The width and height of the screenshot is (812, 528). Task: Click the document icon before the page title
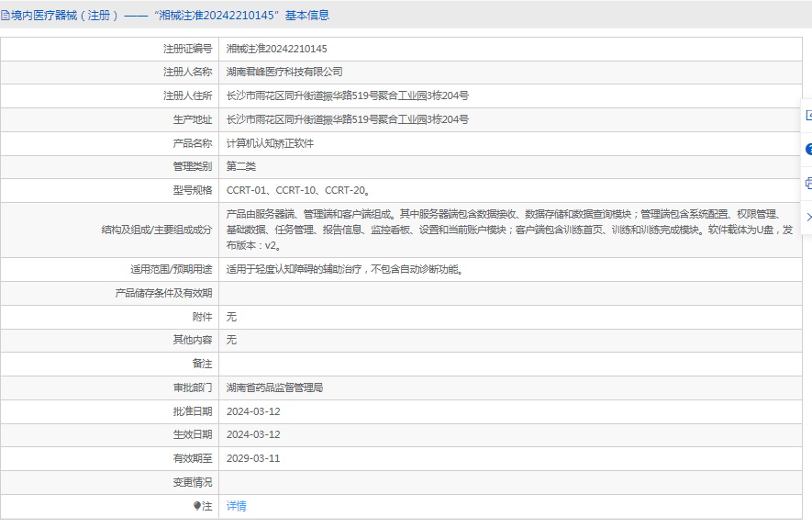click(x=5, y=16)
